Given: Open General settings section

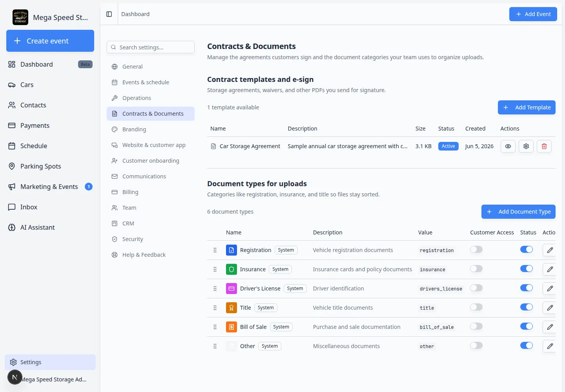Looking at the screenshot, I should pos(151,67).
